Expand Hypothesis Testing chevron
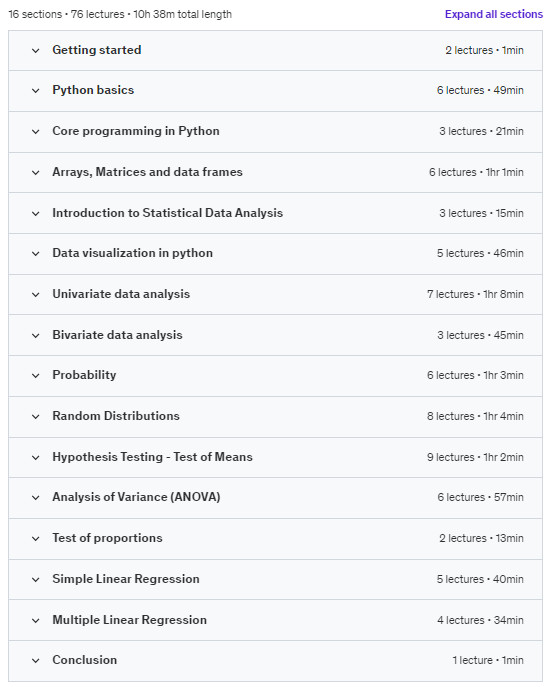The image size is (546, 687). coord(35,458)
